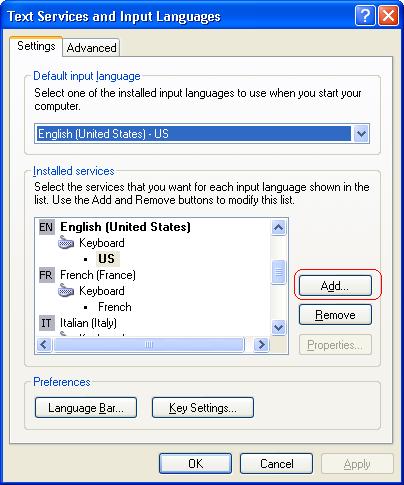Select English (United States) - US combo box
The height and width of the screenshot is (485, 404).
(202, 134)
